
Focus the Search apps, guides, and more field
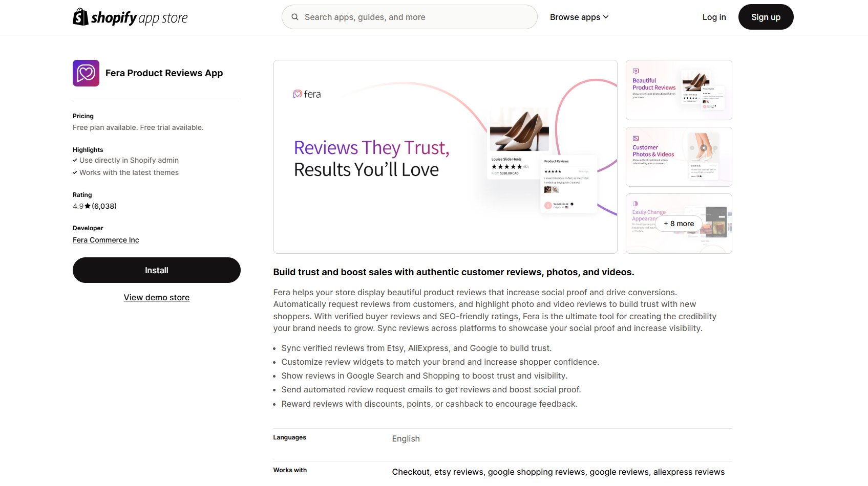tap(409, 17)
